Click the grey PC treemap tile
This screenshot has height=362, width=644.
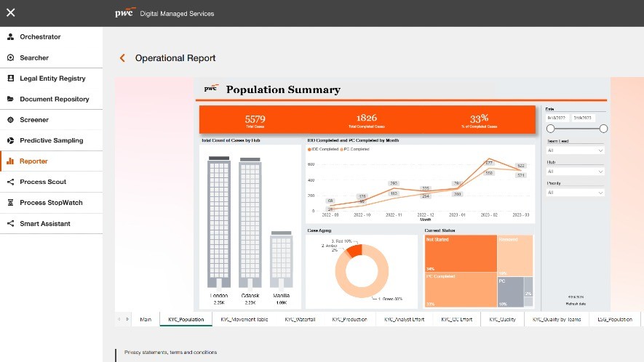point(511,291)
